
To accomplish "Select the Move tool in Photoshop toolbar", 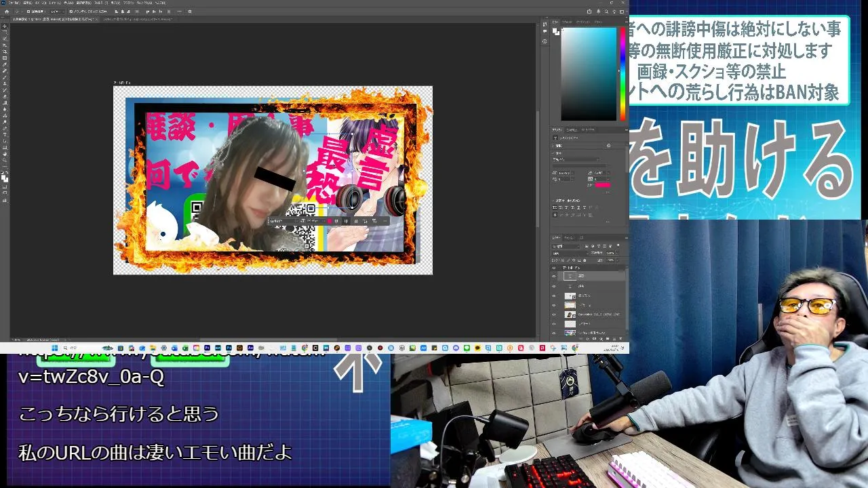I will click(x=5, y=26).
